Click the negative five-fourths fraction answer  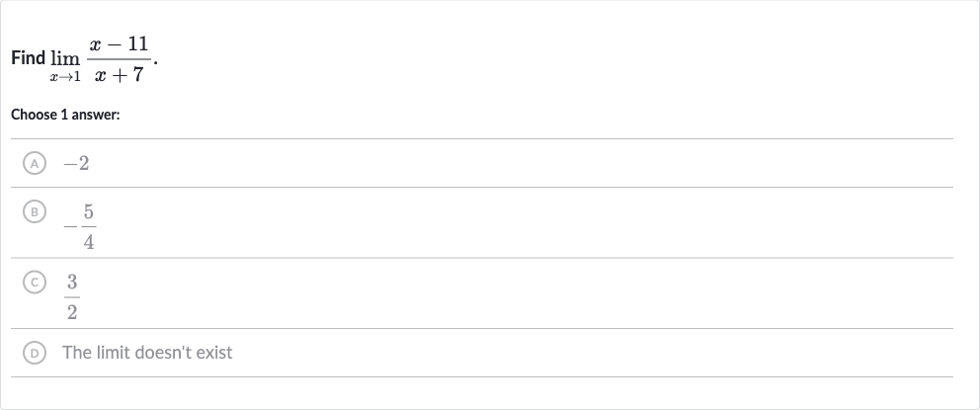[80, 227]
